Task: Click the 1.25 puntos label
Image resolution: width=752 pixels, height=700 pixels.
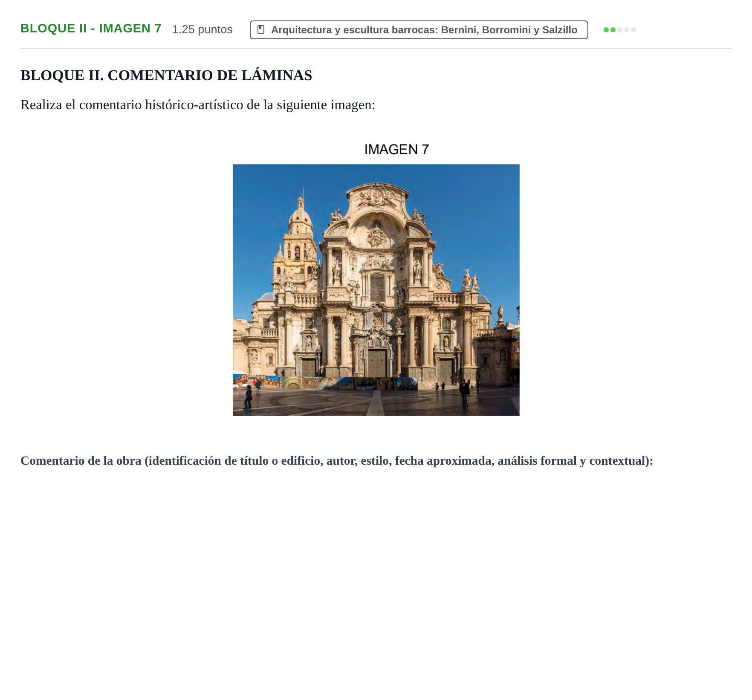Action: (x=202, y=29)
